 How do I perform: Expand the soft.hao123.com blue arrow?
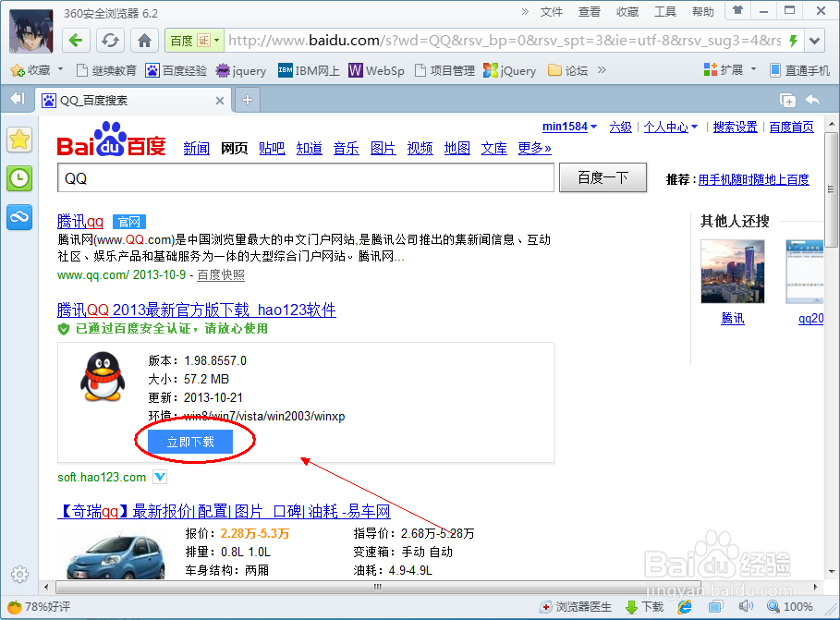[159, 477]
